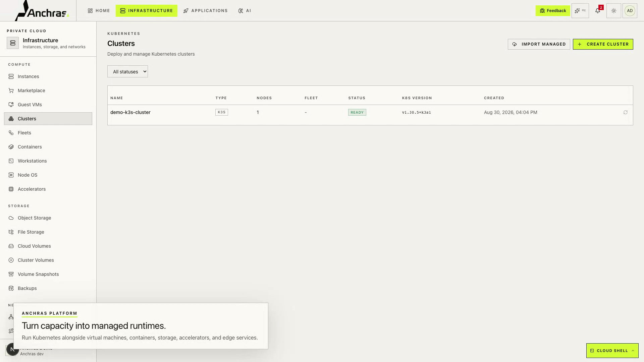Viewport: 644px width, 362px height.
Task: Click the Create Cluster button
Action: click(603, 44)
